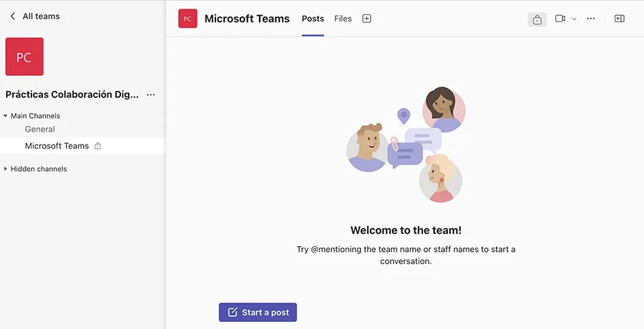Image resolution: width=644 pixels, height=329 pixels.
Task: Select the General channel
Action: (x=40, y=129)
